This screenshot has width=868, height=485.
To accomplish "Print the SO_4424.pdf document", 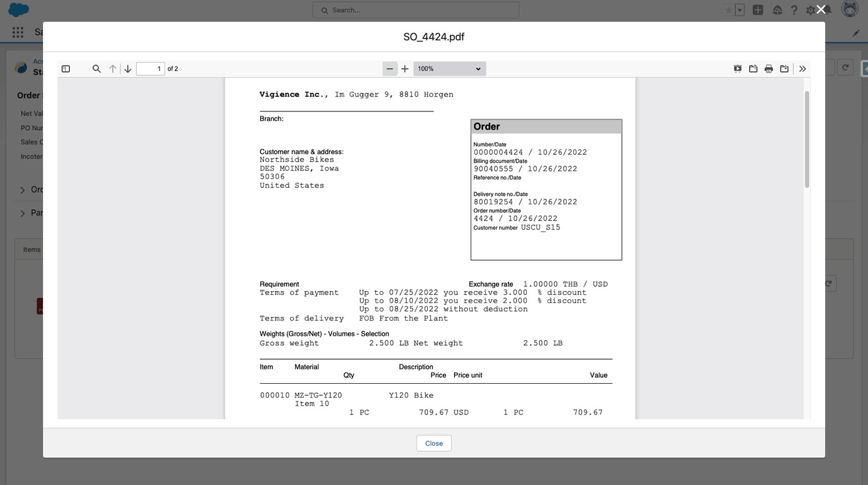I will click(x=769, y=69).
